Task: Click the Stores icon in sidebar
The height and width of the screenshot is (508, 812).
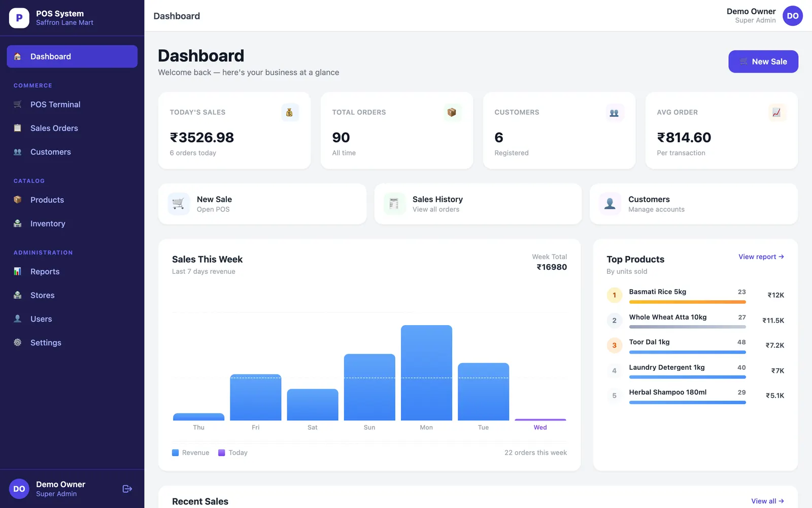Action: 17,295
